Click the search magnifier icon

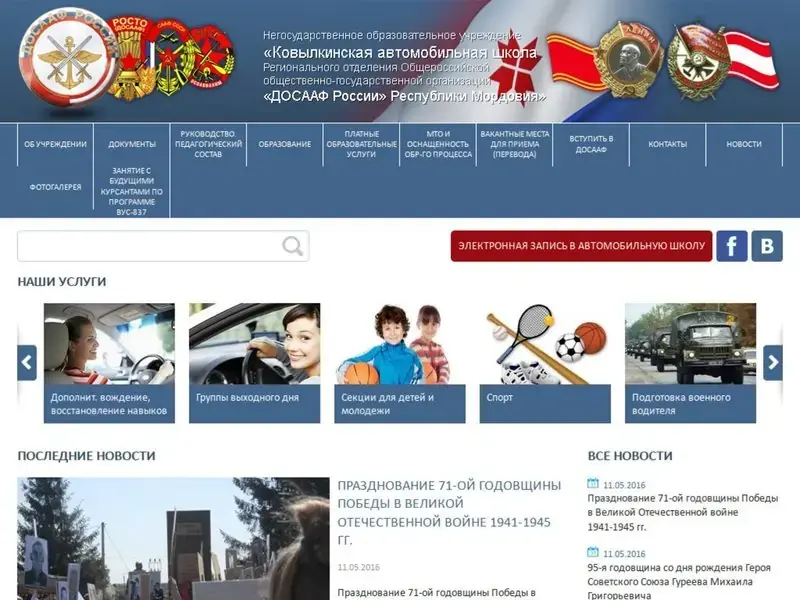[x=292, y=246]
